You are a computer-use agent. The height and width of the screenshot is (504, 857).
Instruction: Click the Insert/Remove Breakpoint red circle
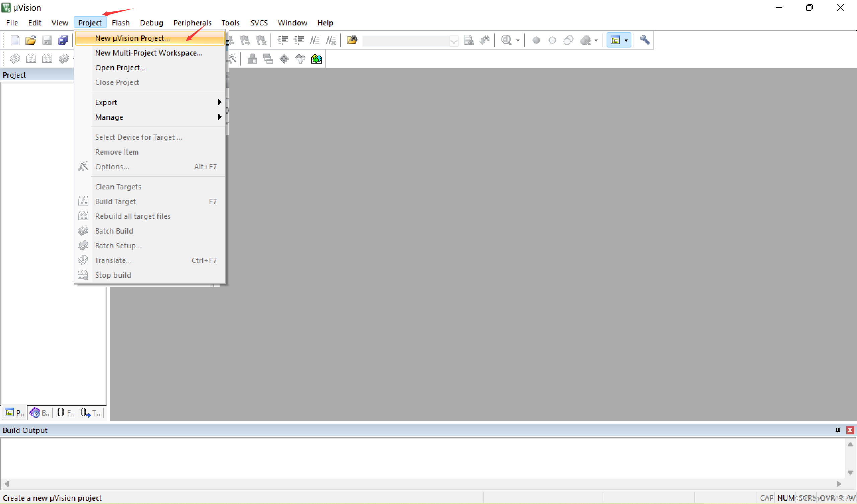coord(536,40)
